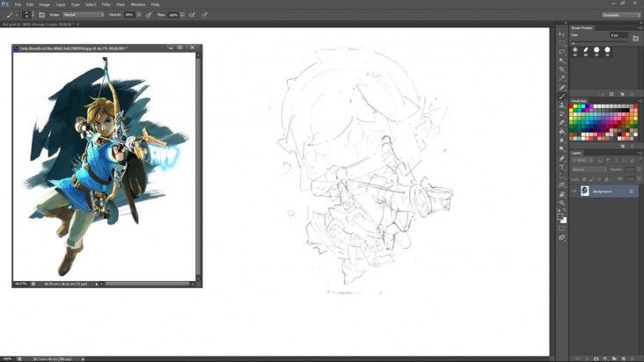Select the Move tool
The height and width of the screenshot is (362, 644).
[x=562, y=34]
